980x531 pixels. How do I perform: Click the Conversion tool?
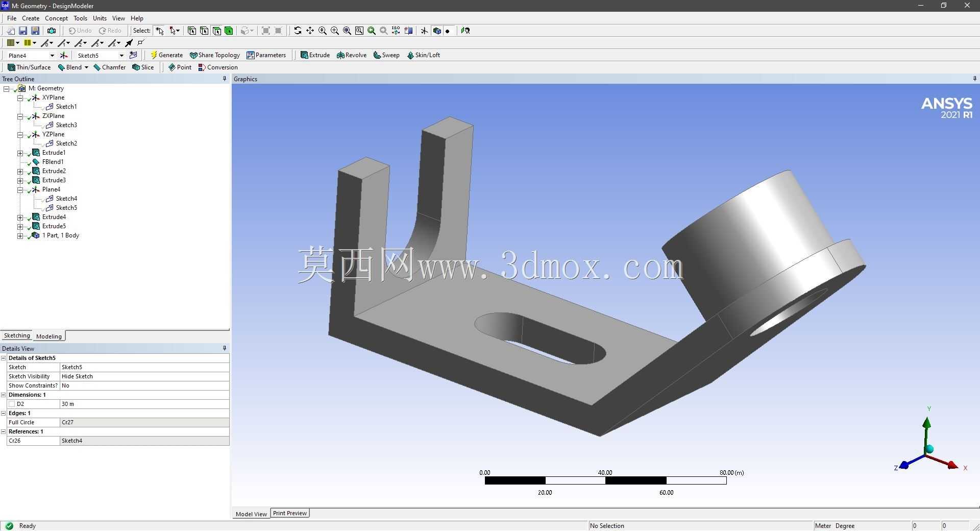(x=218, y=67)
